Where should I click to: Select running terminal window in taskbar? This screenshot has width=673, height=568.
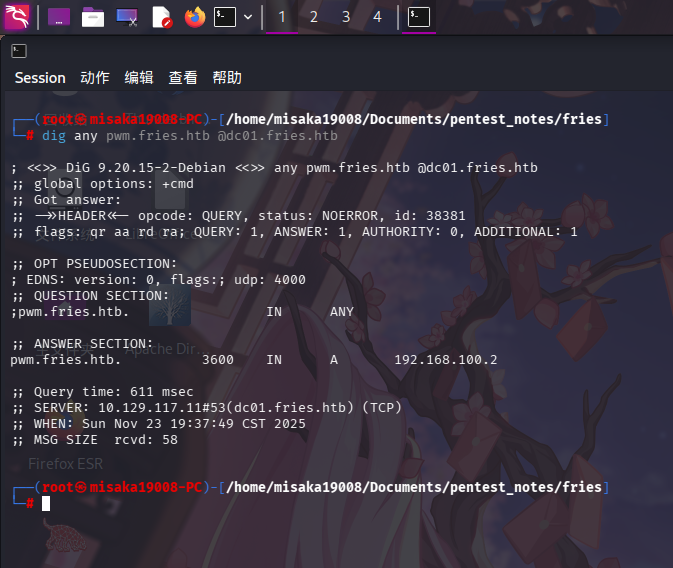coord(419,17)
